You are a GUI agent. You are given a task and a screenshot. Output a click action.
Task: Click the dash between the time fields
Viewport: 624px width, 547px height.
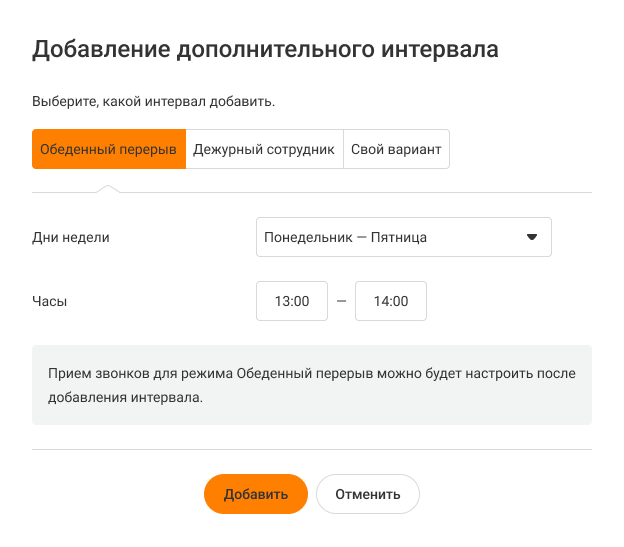(341, 301)
